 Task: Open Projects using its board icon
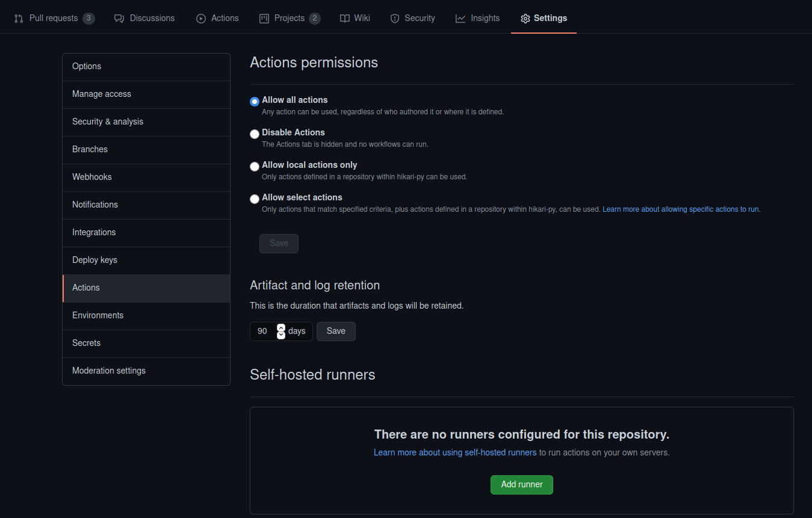click(264, 18)
